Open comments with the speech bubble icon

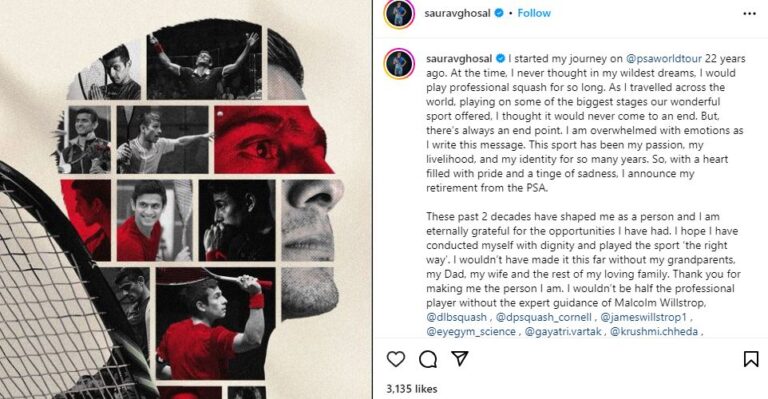(x=428, y=359)
